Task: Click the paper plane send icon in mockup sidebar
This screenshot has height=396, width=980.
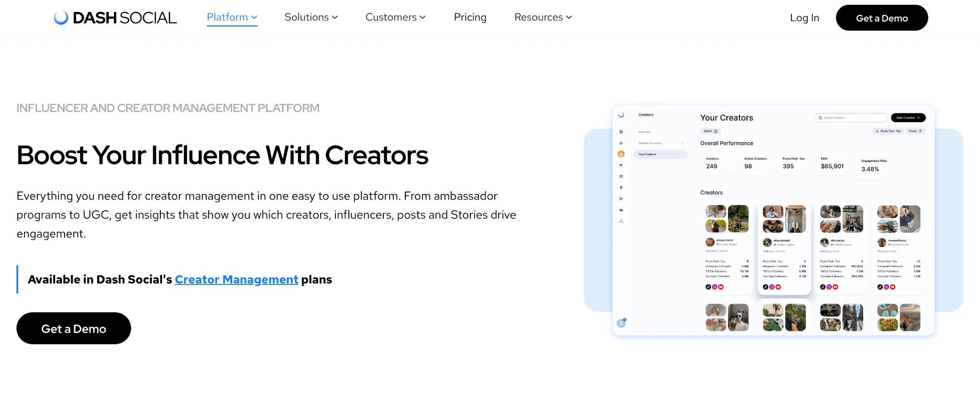Action: click(x=621, y=199)
